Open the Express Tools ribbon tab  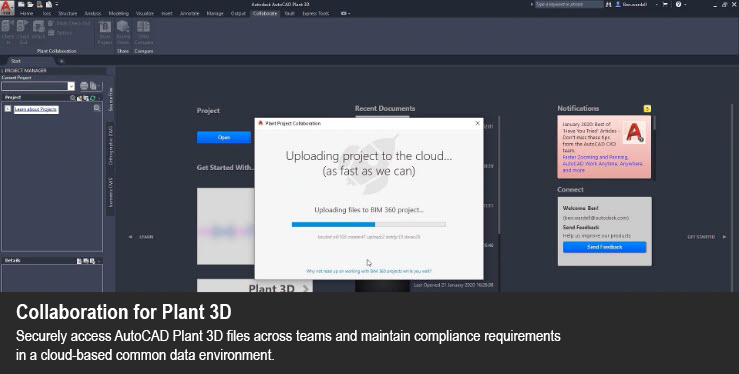click(x=315, y=14)
